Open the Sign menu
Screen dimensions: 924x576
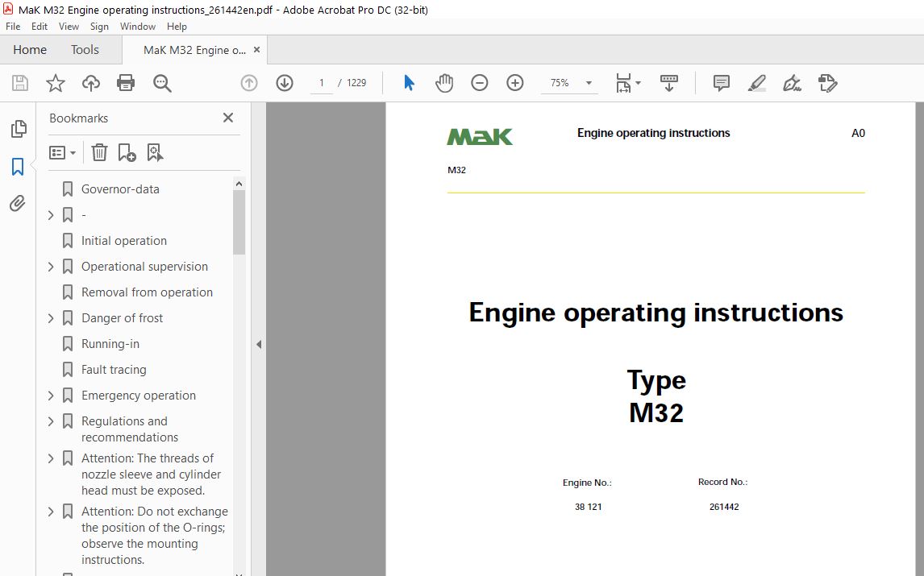99,27
